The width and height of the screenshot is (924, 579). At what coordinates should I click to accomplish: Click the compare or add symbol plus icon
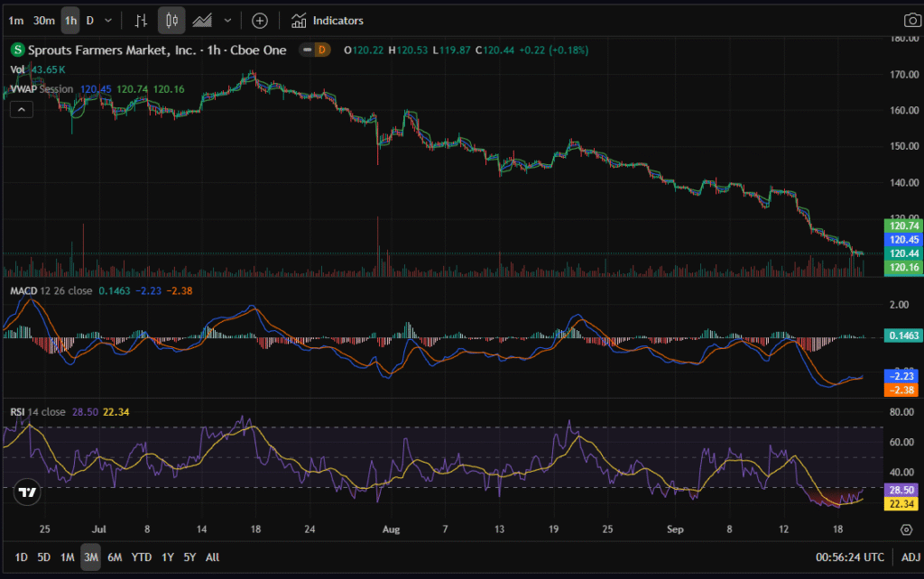pyautogui.click(x=260, y=20)
